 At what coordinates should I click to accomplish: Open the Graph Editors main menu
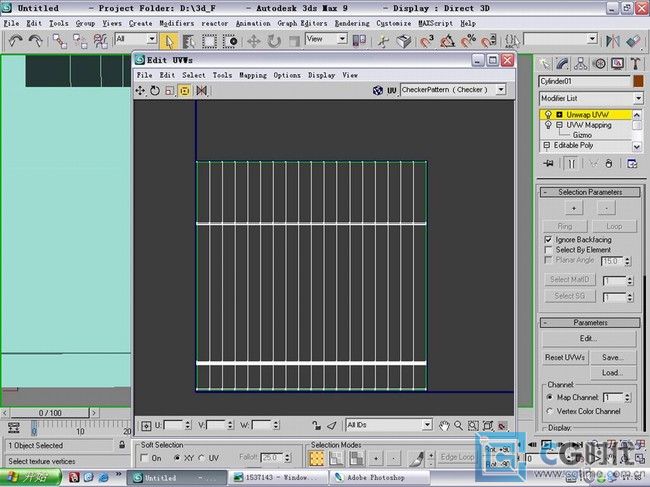coord(302,23)
